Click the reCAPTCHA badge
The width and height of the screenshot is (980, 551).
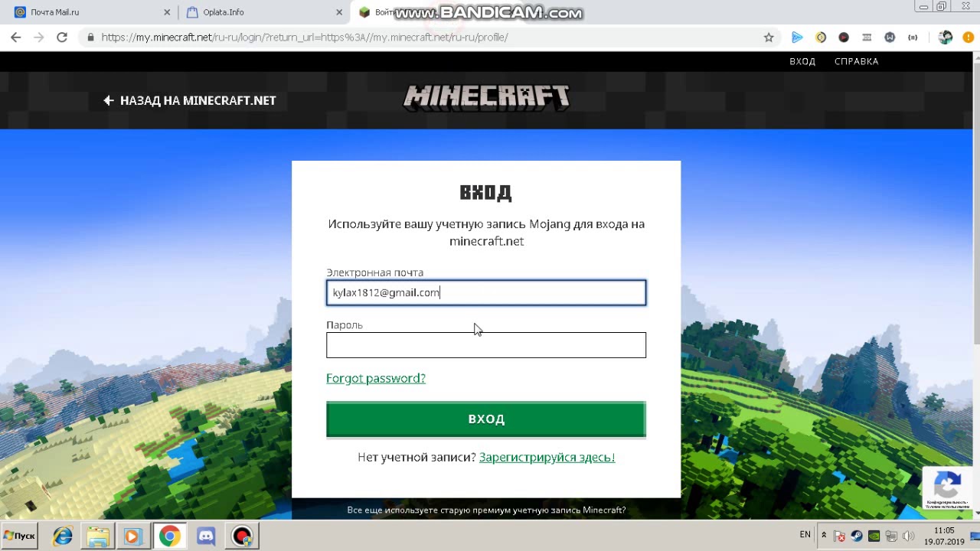[948, 488]
